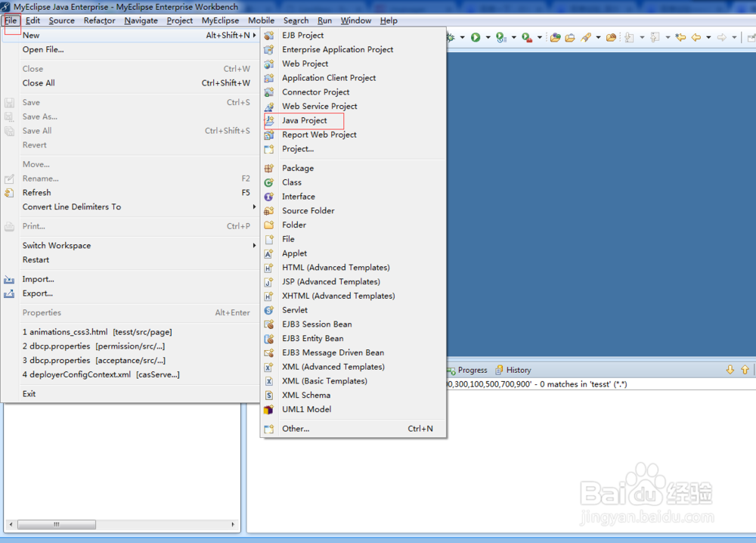This screenshot has width=756, height=543.
Task: Click the horizontal scrollbar right arrow
Action: point(233,524)
